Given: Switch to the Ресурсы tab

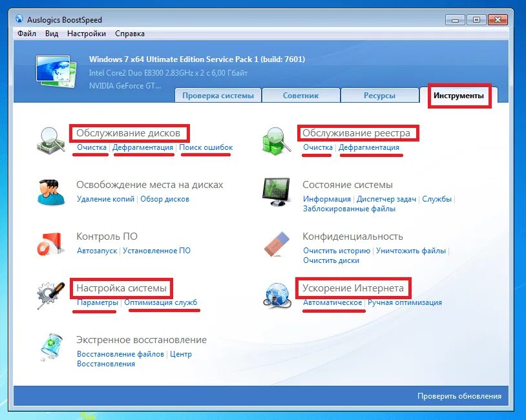Looking at the screenshot, I should click(380, 96).
